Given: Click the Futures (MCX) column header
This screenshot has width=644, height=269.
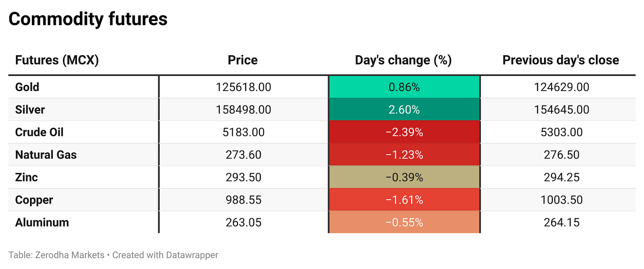Looking at the screenshot, I should coord(57,60).
